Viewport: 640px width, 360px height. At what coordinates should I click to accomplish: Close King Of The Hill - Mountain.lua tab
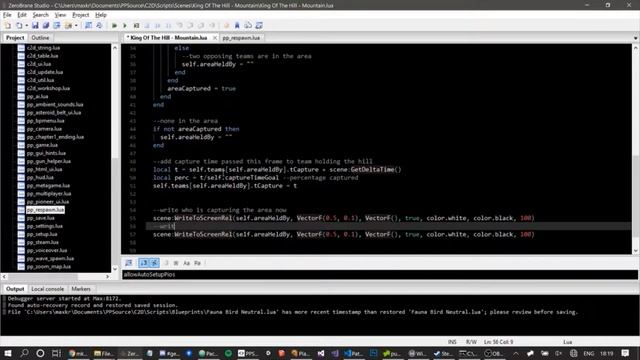(x=215, y=38)
